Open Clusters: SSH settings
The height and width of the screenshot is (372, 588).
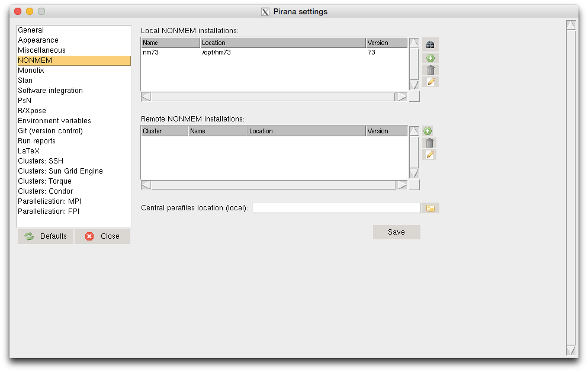tap(40, 161)
